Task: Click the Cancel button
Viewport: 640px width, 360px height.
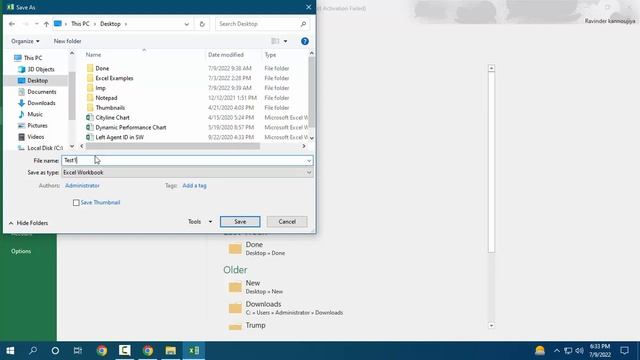Action: [x=287, y=222]
